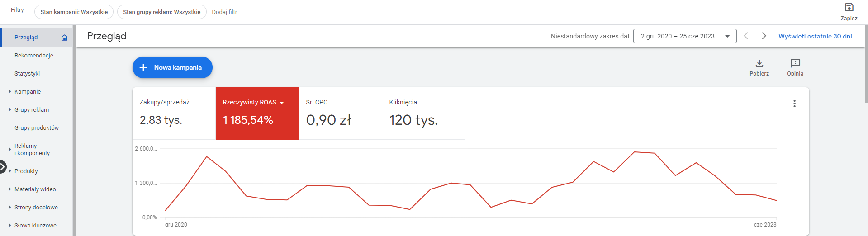This screenshot has width=868, height=236.
Task: Open the date range dropdown 2 gru 2020
Action: [685, 36]
